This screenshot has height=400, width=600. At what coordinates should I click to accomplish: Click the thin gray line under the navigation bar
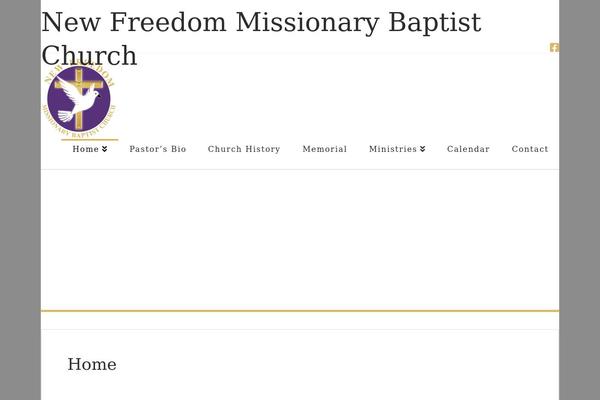300,169
